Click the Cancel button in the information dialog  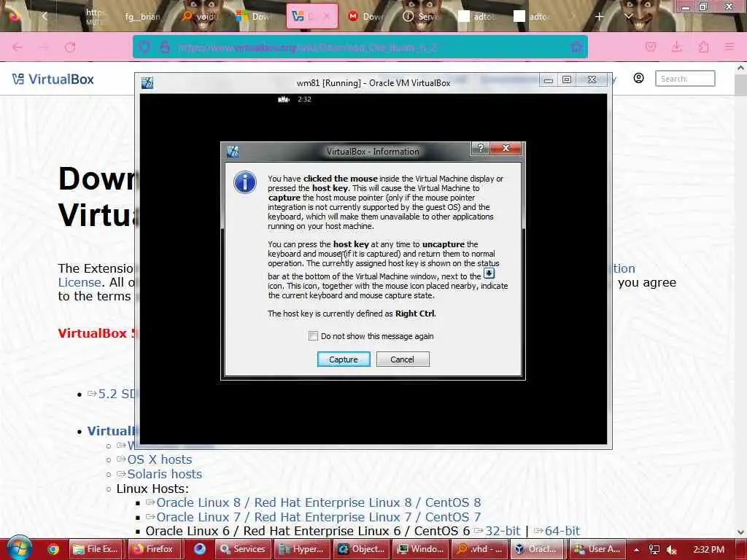[x=403, y=359]
